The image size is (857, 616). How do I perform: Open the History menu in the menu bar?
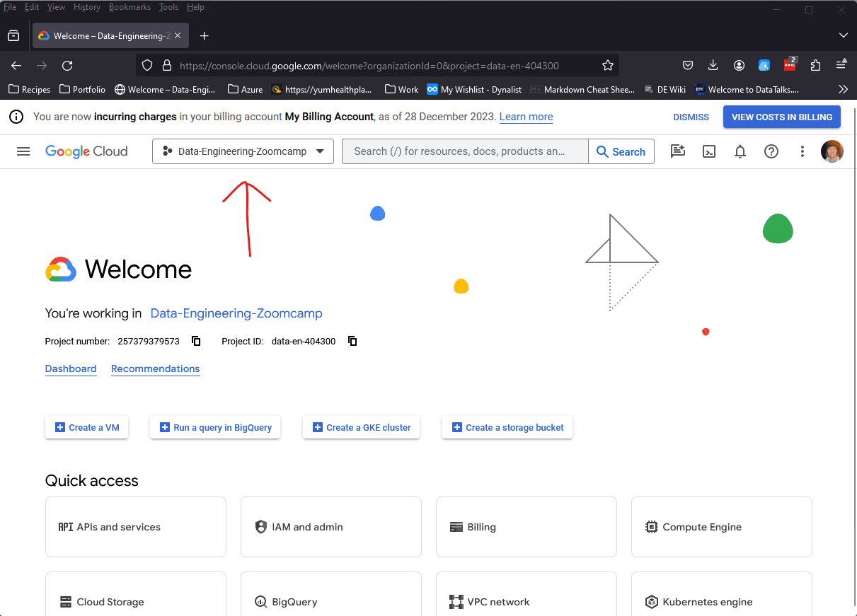tap(86, 7)
